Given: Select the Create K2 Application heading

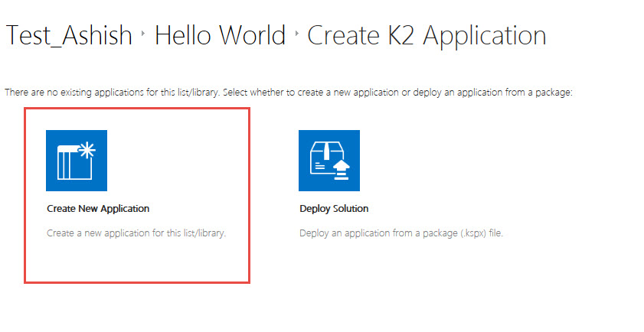Looking at the screenshot, I should pos(427,36).
